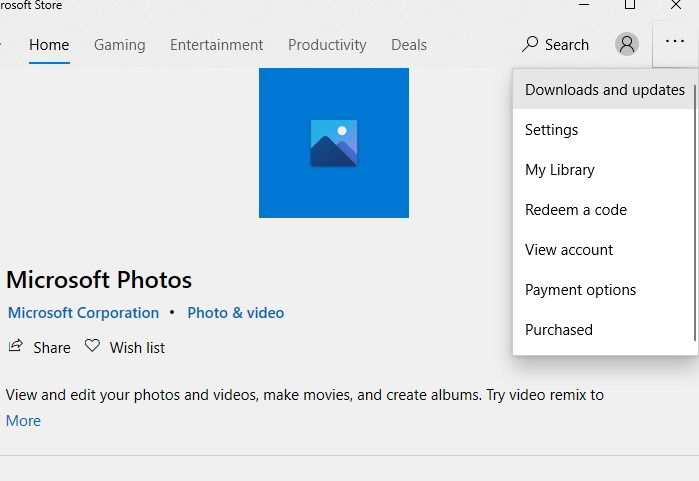Click the Wish list heart icon
Image resolution: width=699 pixels, height=481 pixels.
(92, 345)
